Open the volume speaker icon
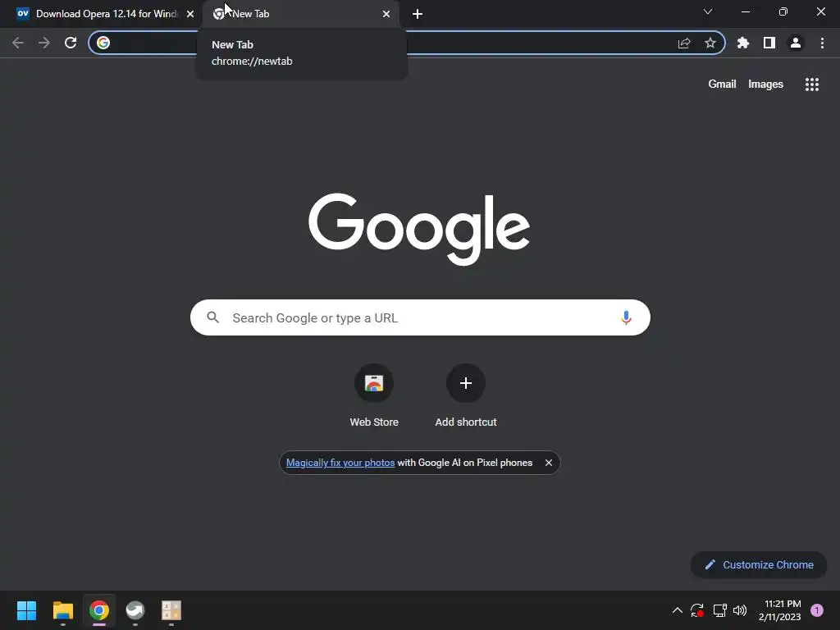Screen dimensions: 840x630 (740, 610)
